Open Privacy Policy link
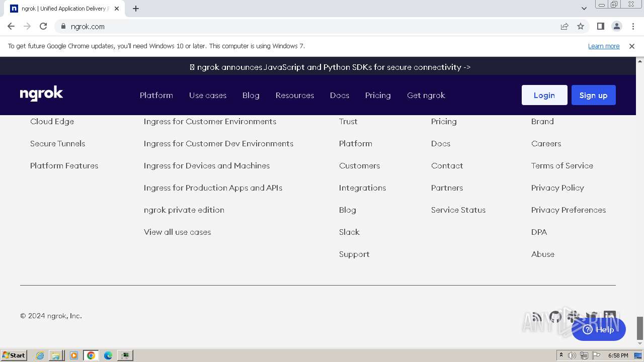This screenshot has width=644, height=362. coord(557,188)
